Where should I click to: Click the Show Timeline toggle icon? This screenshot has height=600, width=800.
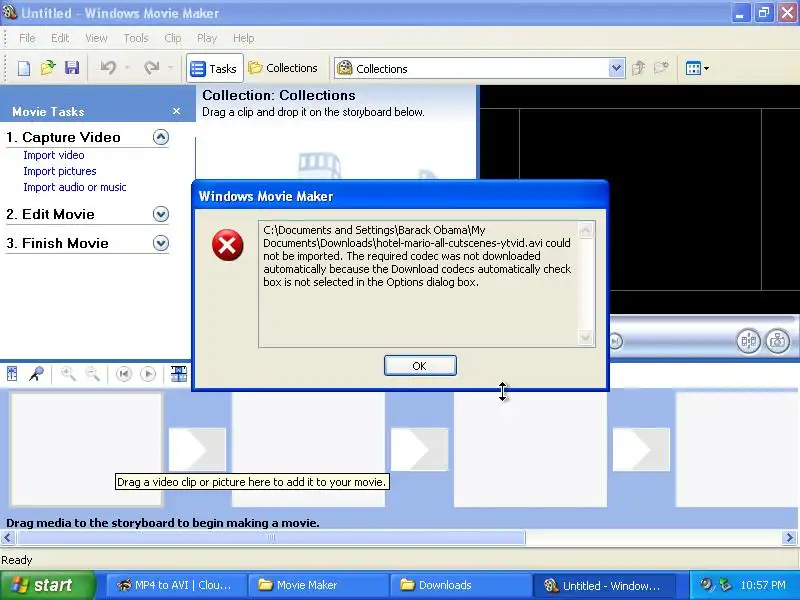click(179, 374)
